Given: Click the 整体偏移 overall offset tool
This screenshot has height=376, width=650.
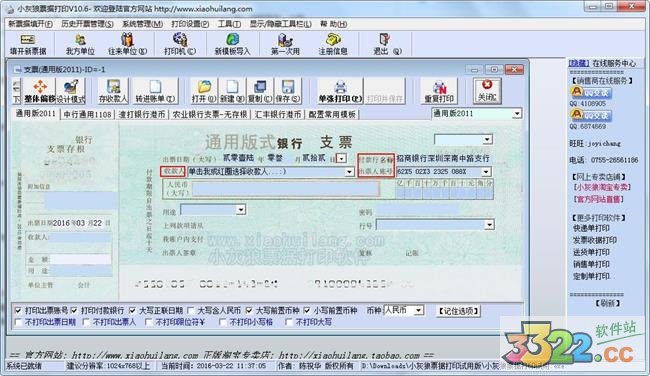Looking at the screenshot, I should pyautogui.click(x=40, y=91).
